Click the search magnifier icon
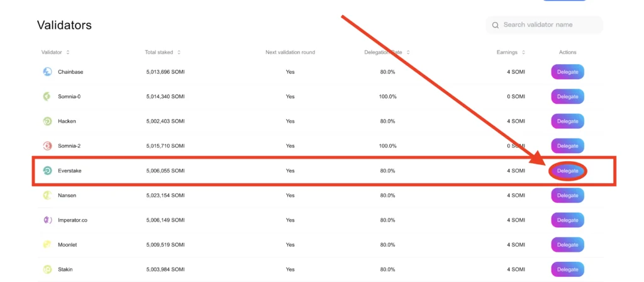The height and width of the screenshot is (282, 644). pos(496,25)
